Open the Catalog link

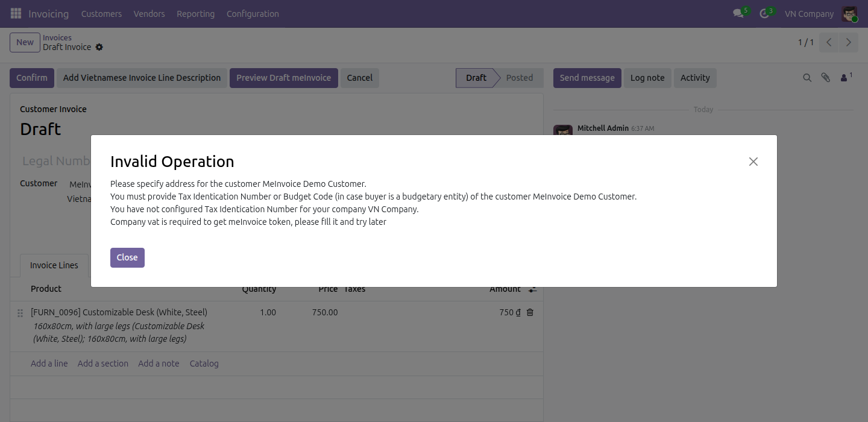tap(204, 364)
